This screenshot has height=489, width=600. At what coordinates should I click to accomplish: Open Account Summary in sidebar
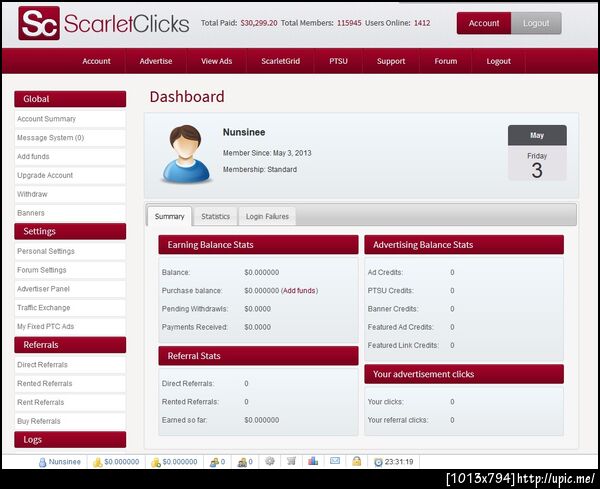click(x=70, y=119)
